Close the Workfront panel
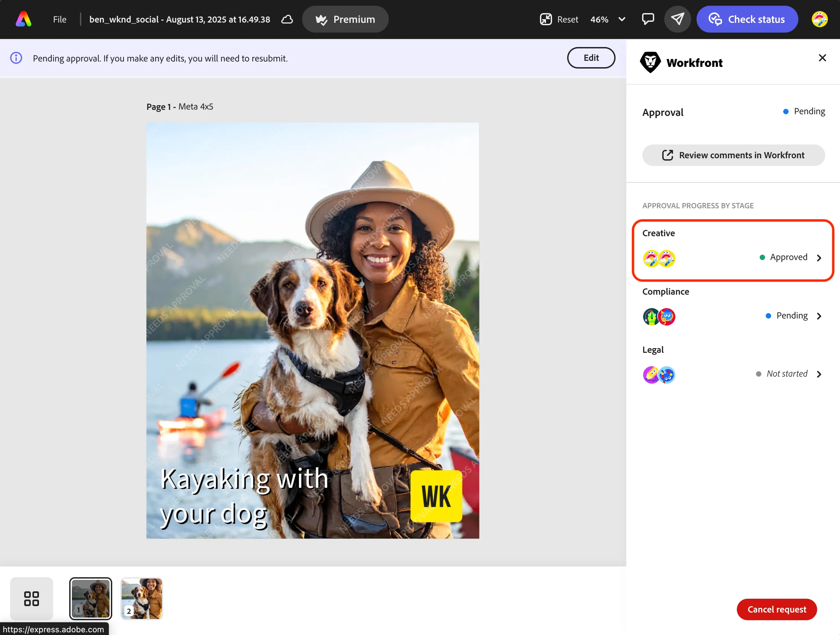Viewport: 840px width, 635px height. tap(822, 58)
